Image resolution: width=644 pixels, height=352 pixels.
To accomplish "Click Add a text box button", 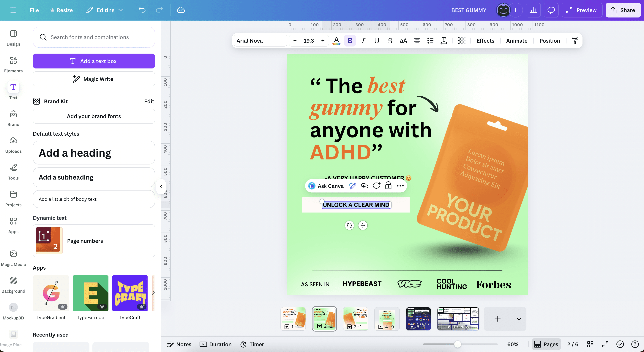I will [94, 61].
